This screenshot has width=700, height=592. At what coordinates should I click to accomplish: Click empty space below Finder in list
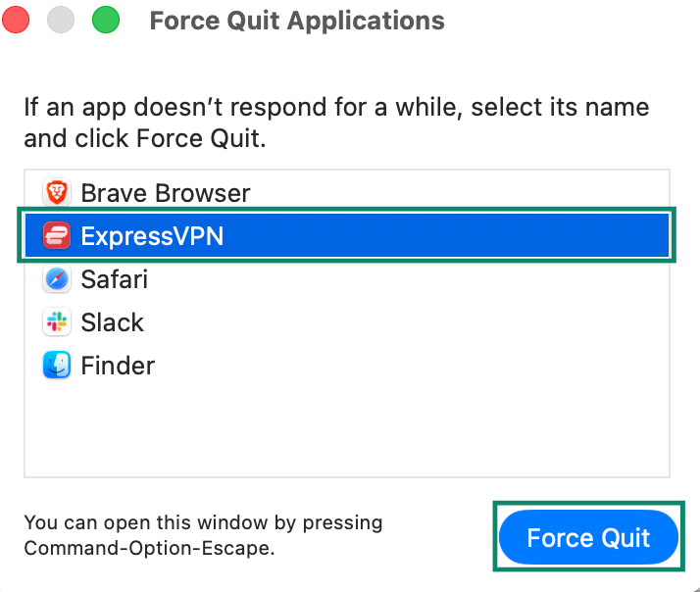coord(347,428)
